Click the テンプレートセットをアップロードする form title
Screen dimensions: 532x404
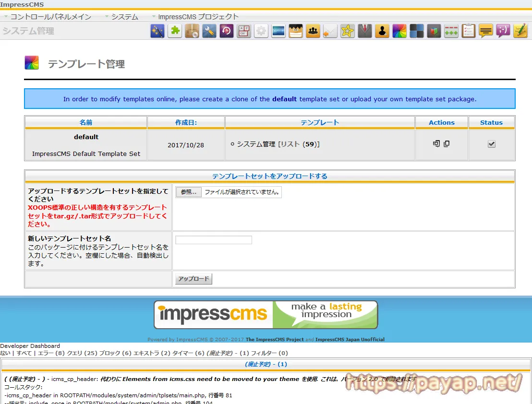tap(270, 176)
